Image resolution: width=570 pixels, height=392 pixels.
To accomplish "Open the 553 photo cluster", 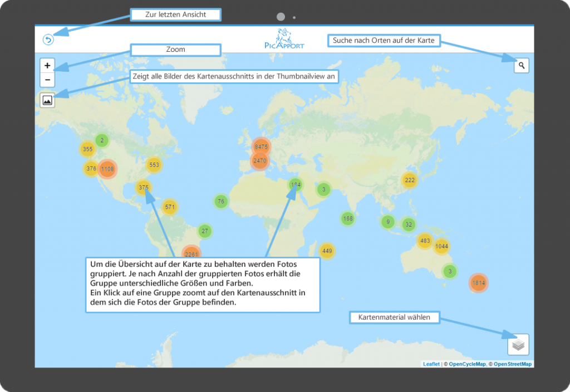I will click(x=154, y=165).
